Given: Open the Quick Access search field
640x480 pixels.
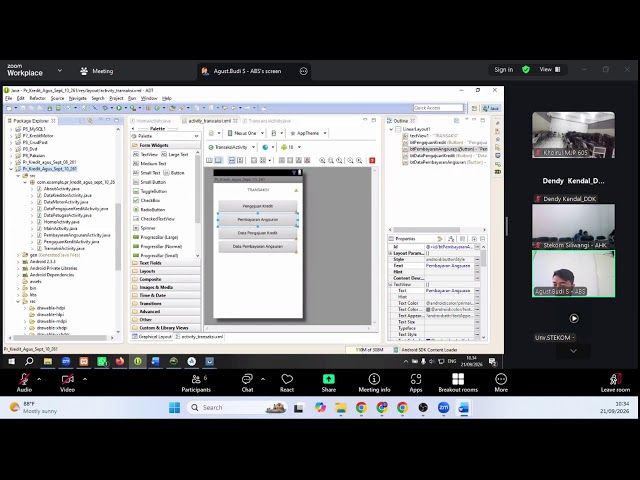Looking at the screenshot, I should click(x=438, y=108).
